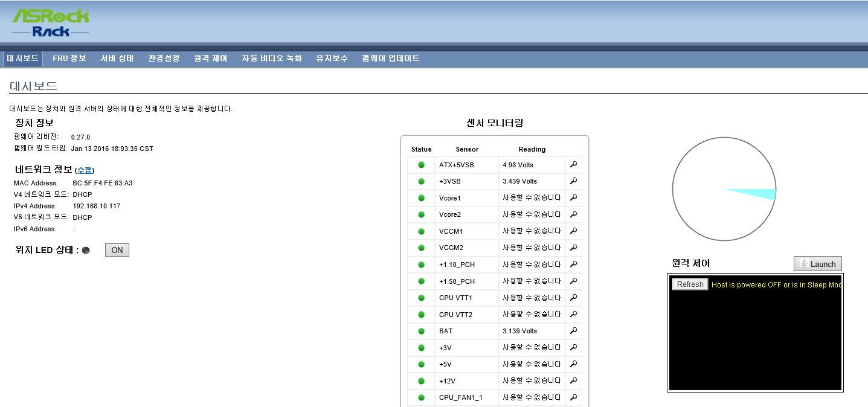Screen dimensions: 868x407
Task: Open magnifier details for +1.10_PCH sensor
Action: pyautogui.click(x=573, y=264)
